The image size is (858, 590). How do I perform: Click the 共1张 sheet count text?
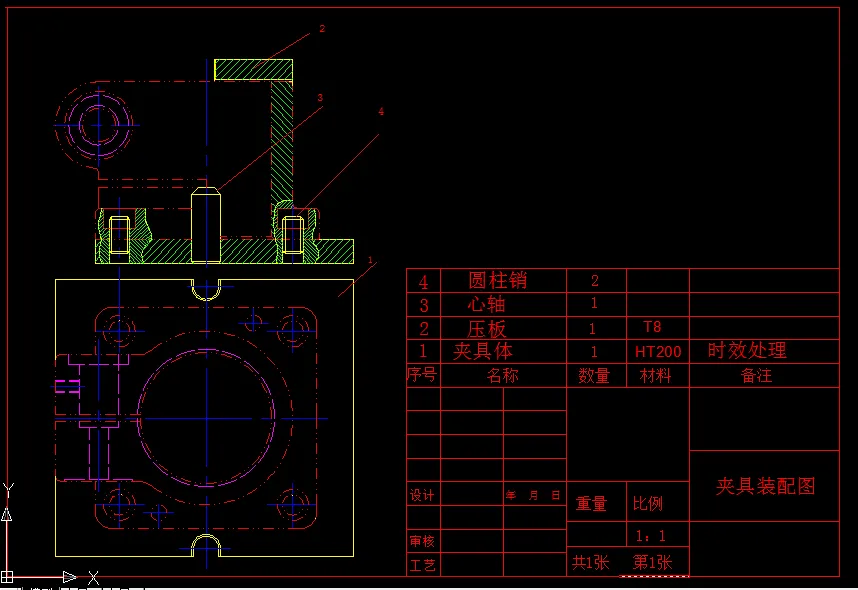coord(590,563)
